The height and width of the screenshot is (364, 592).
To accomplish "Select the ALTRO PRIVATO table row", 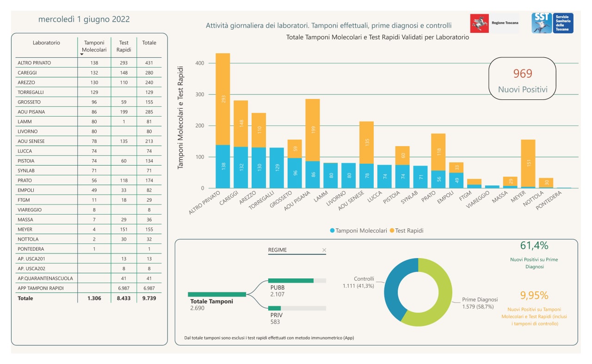I will pos(88,62).
